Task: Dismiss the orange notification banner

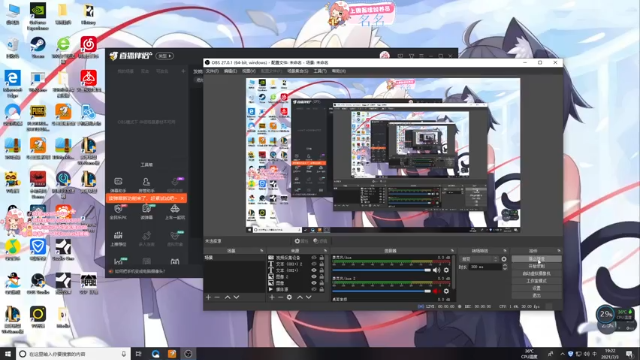Action: coord(182,198)
